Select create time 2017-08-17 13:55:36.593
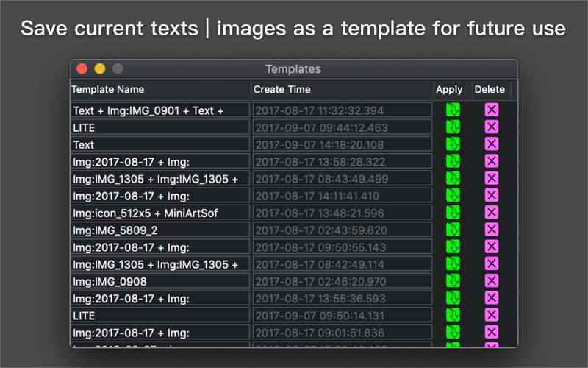588x368 pixels. (343, 298)
